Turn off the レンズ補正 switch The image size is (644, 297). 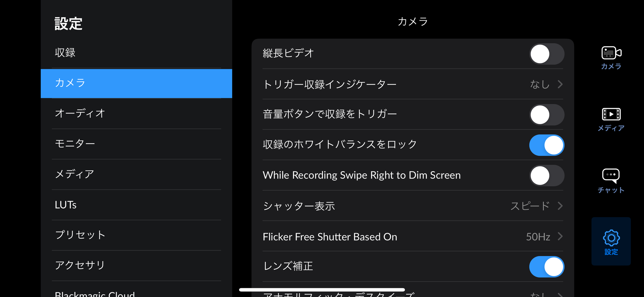(x=547, y=267)
